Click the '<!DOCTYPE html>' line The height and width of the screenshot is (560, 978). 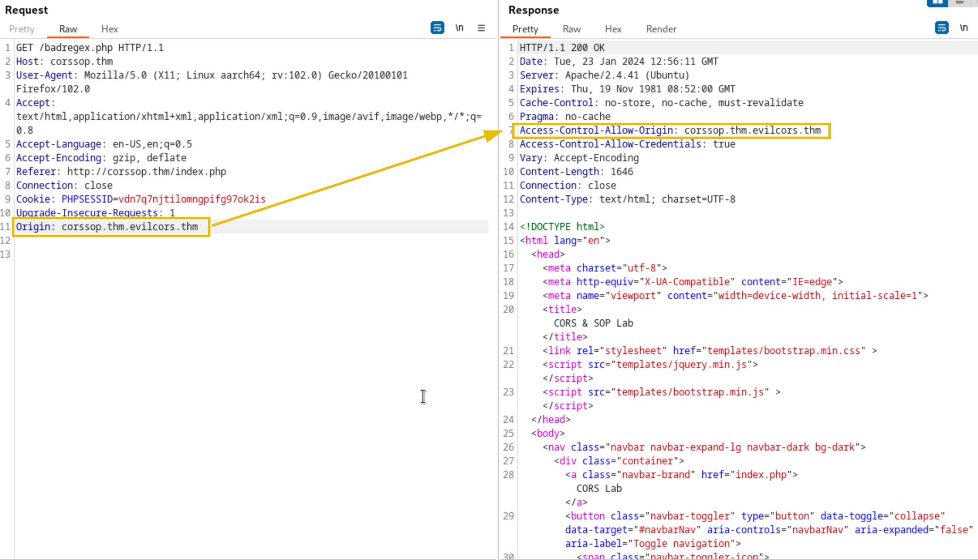coord(562,227)
